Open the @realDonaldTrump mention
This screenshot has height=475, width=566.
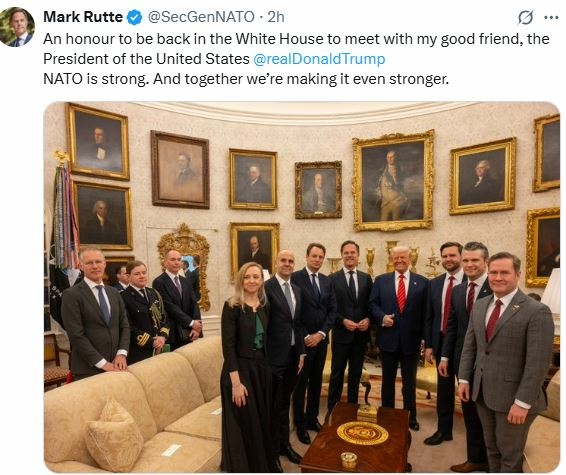319,59
